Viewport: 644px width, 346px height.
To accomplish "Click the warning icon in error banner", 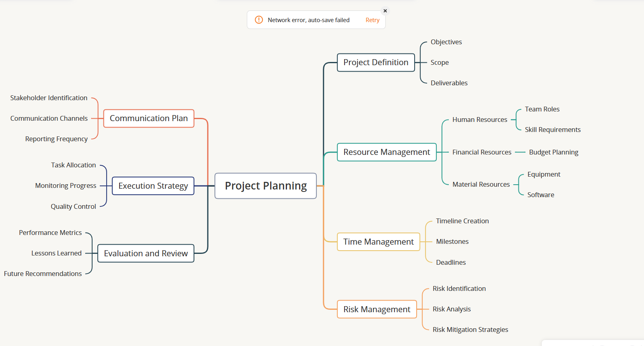I will click(x=259, y=20).
